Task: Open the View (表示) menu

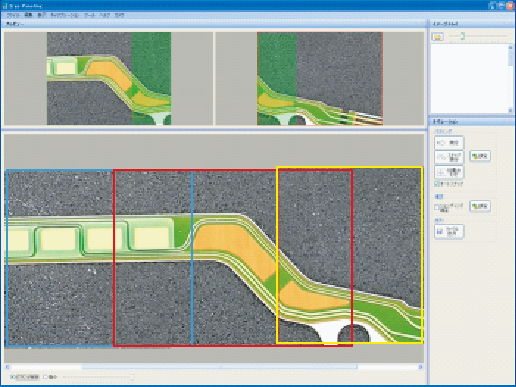Action: click(41, 15)
